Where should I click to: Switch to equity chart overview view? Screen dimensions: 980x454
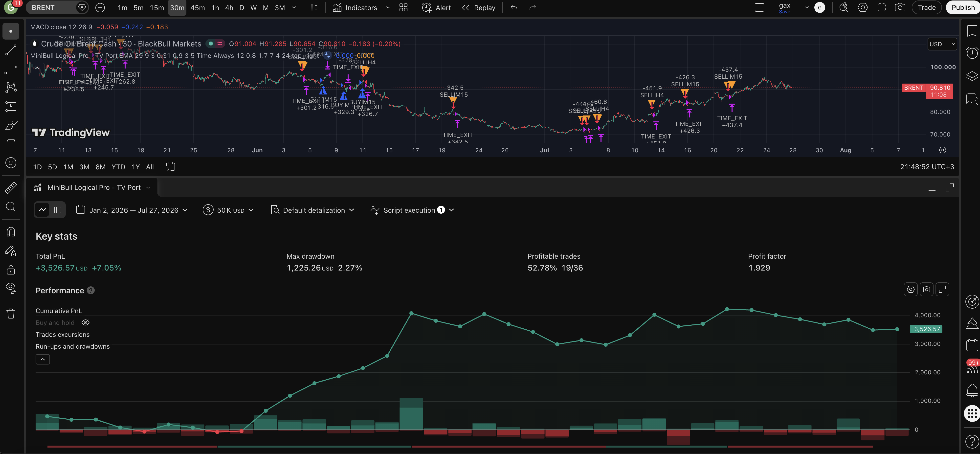tap(43, 210)
